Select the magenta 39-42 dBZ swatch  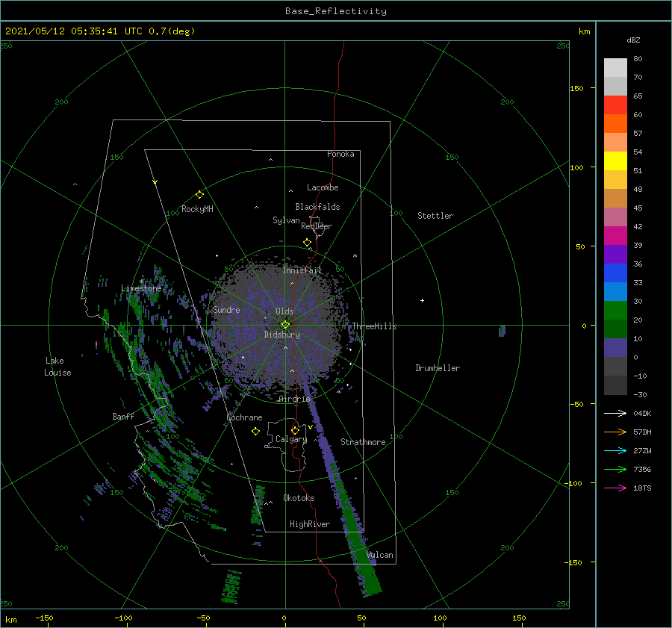(x=615, y=235)
